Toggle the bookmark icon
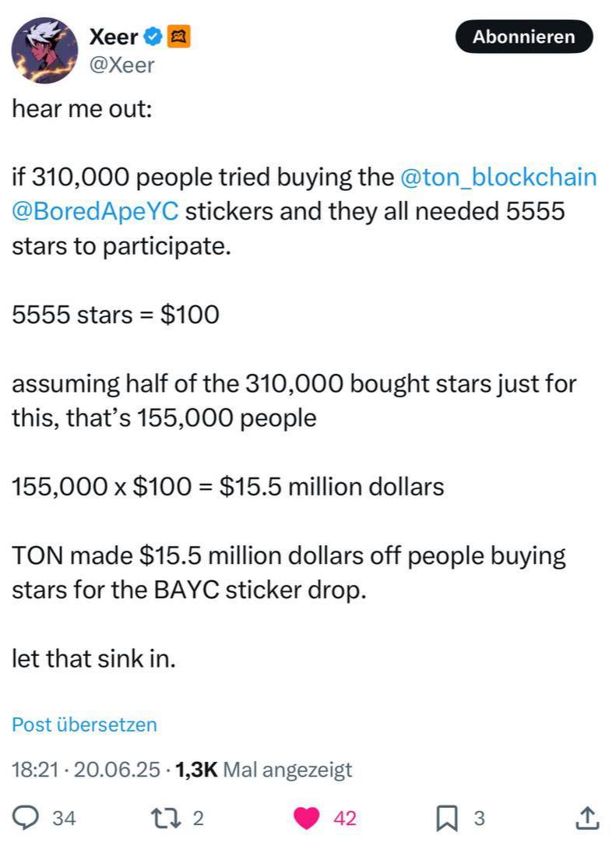Screen dimensions: 616x846 [447, 818]
